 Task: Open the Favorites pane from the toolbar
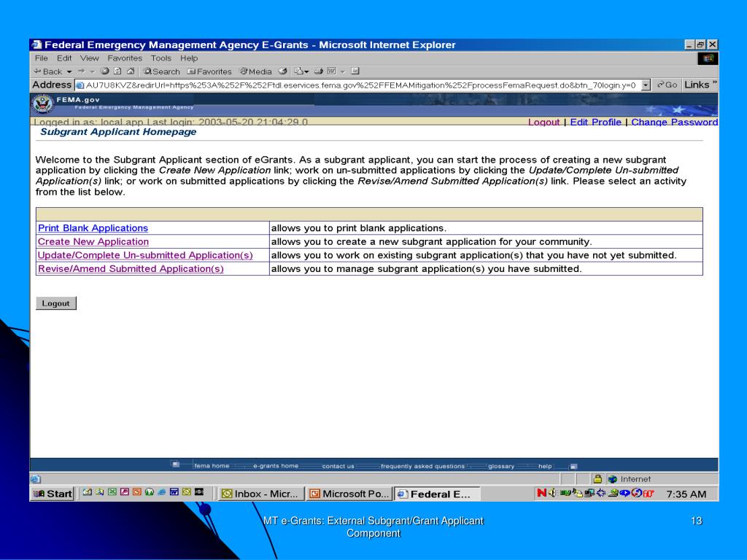(209, 71)
